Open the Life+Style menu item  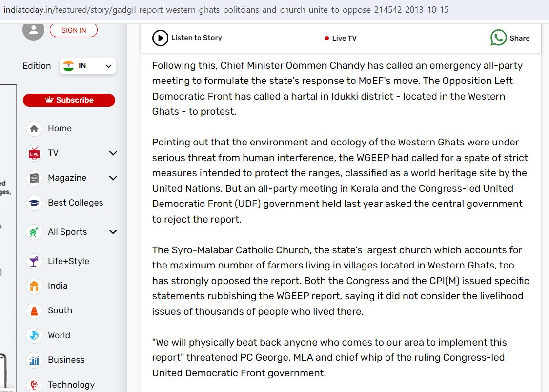tap(68, 261)
